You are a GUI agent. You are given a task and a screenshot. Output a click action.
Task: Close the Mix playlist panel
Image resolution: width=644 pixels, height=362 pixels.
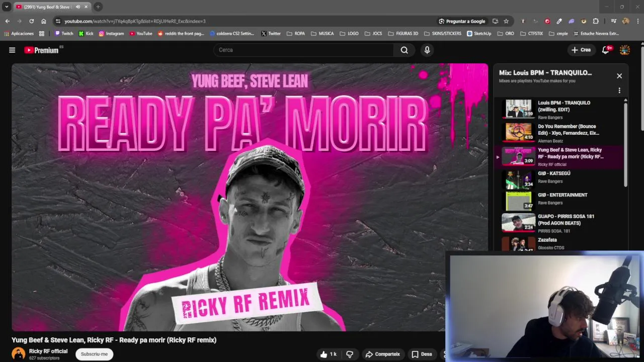click(619, 76)
